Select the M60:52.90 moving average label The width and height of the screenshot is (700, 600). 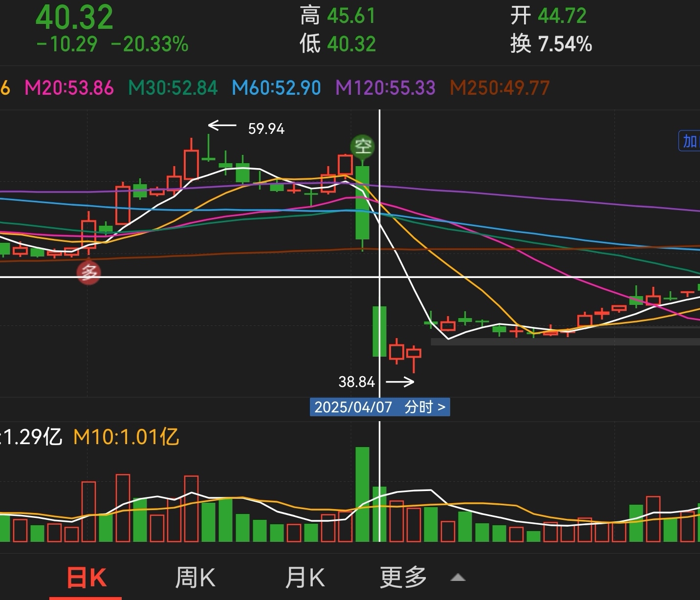tap(276, 88)
